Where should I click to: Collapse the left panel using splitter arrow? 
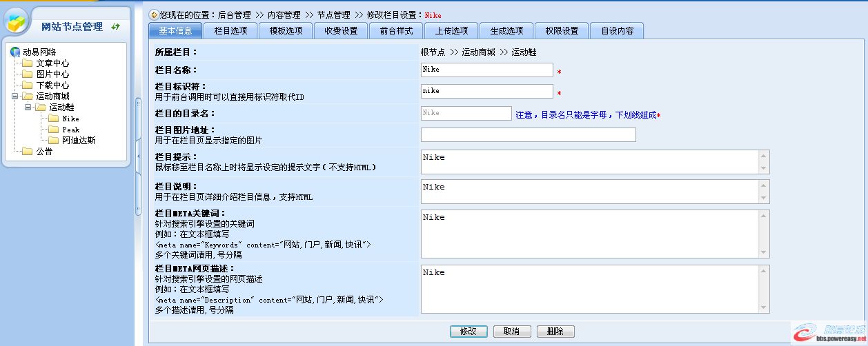coord(137,156)
